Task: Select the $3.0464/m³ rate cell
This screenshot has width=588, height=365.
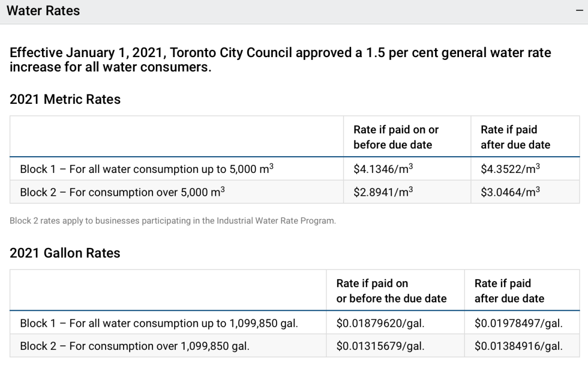Action: 510,192
